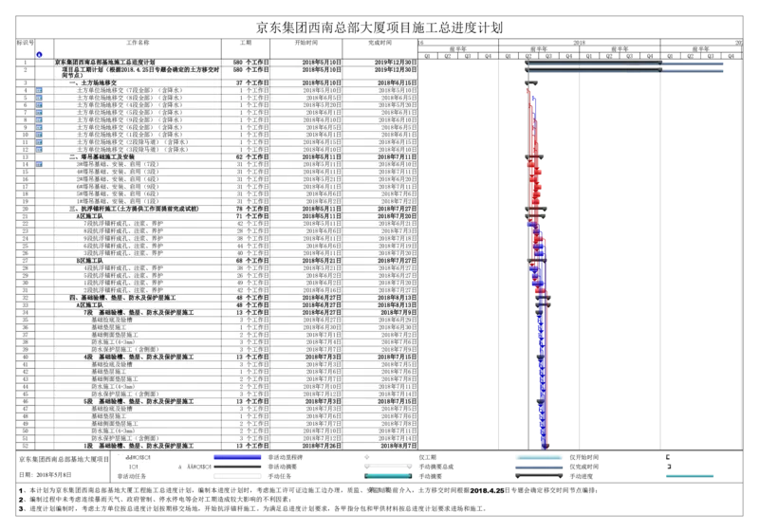Collapse the 一、土方场地移交 summary task
The height and width of the screenshot is (532, 759).
73,83
